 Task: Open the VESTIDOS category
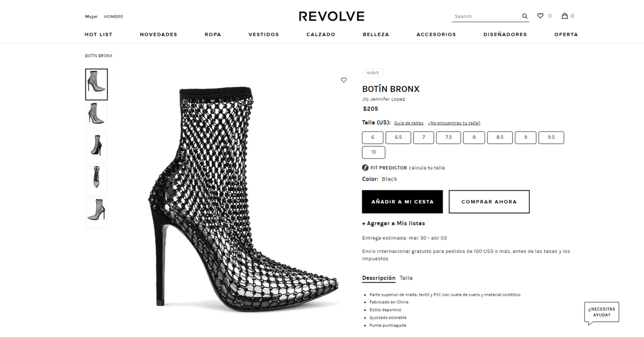pos(264,34)
